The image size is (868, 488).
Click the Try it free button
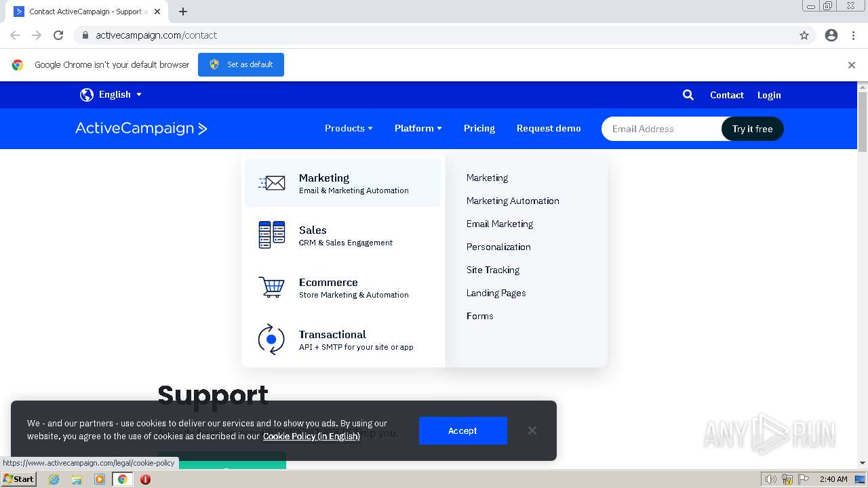pos(752,129)
